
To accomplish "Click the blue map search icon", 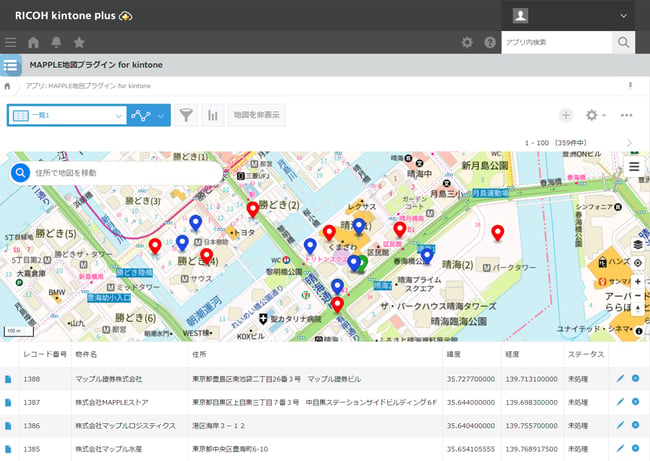I will [20, 173].
